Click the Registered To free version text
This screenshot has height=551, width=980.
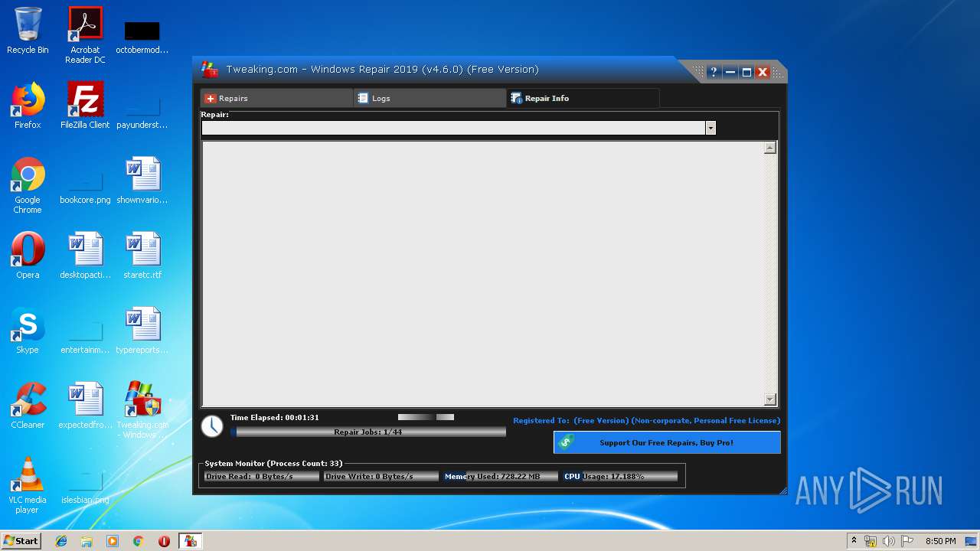click(x=646, y=420)
